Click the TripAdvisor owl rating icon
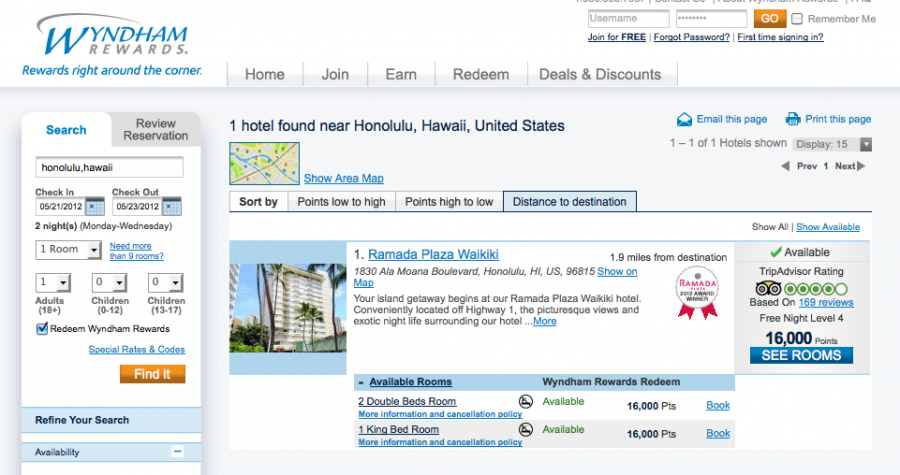This screenshot has height=475, width=900. pyautogui.click(x=768, y=289)
